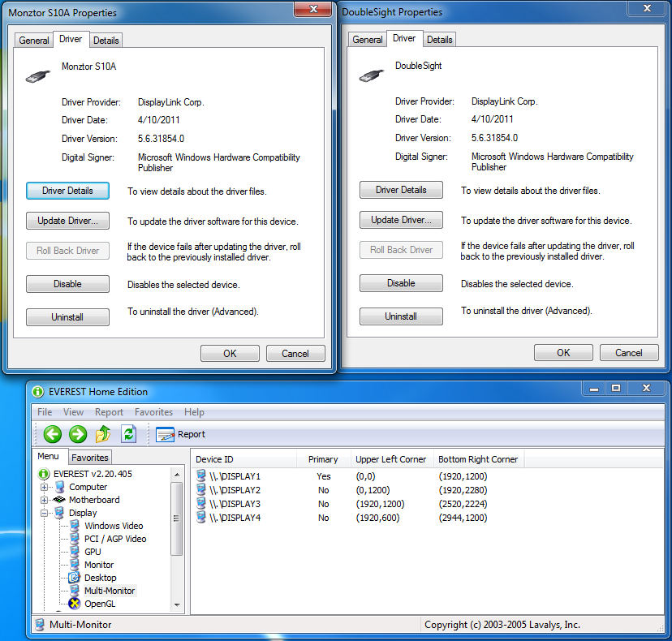Click Cancel in DoubleSight Properties
This screenshot has width=672, height=641.
coord(629,353)
